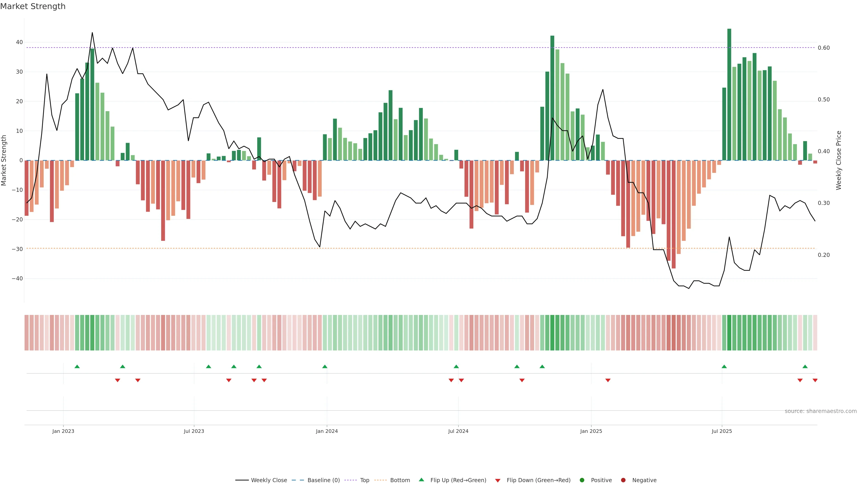
Task: Click flip-down red triangle after Jan 2025
Action: click(x=608, y=380)
